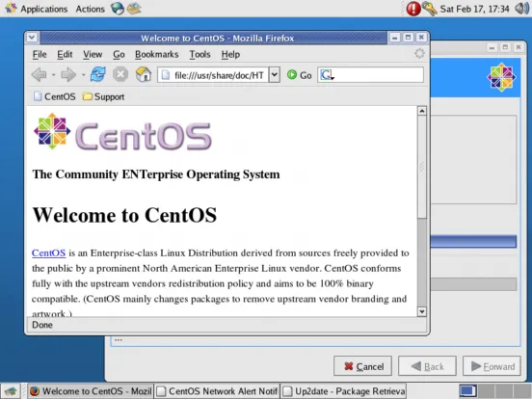The height and width of the screenshot is (399, 532).
Task: Click the page scrollbar up arrow
Action: pos(422,111)
